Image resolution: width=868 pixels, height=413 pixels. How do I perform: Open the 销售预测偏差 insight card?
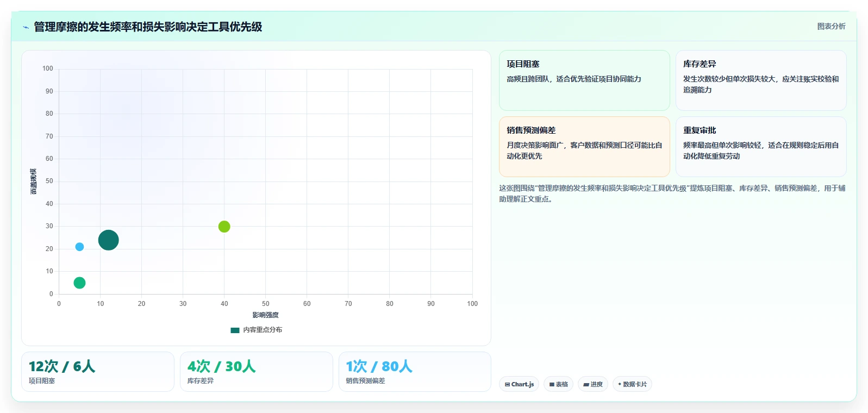click(x=584, y=147)
